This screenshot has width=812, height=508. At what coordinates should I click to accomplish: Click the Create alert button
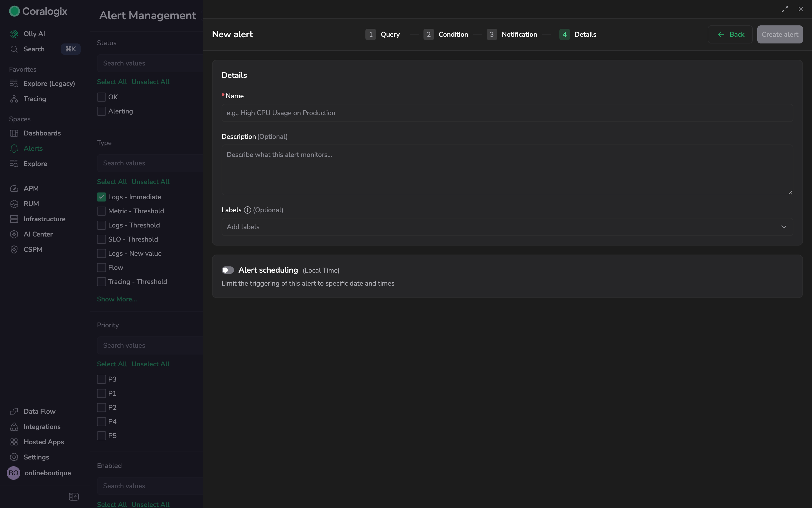point(780,34)
